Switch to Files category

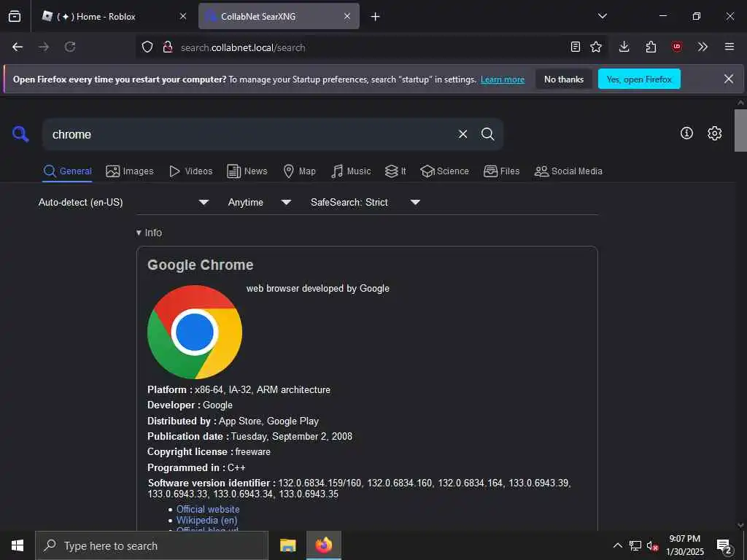[501, 171]
